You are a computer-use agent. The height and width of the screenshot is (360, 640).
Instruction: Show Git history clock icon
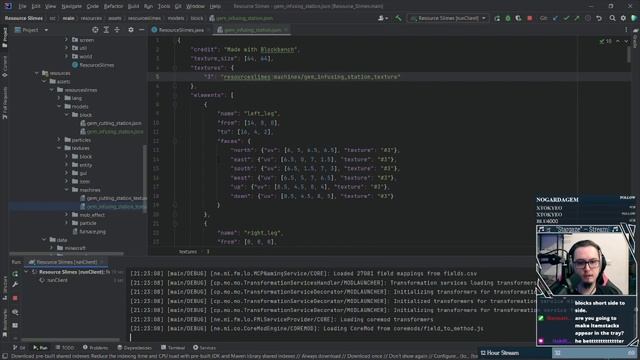pyautogui.click(x=588, y=18)
